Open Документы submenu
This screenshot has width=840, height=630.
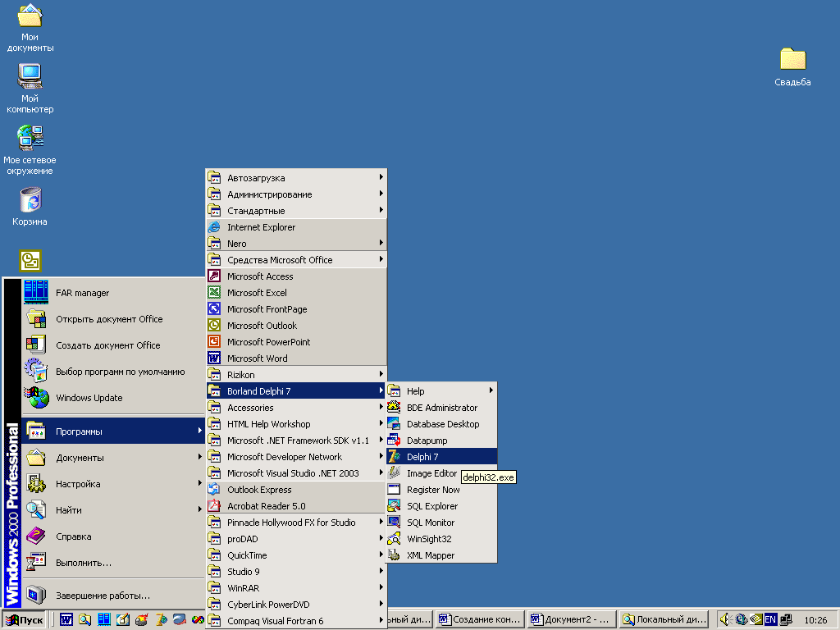pyautogui.click(x=113, y=457)
